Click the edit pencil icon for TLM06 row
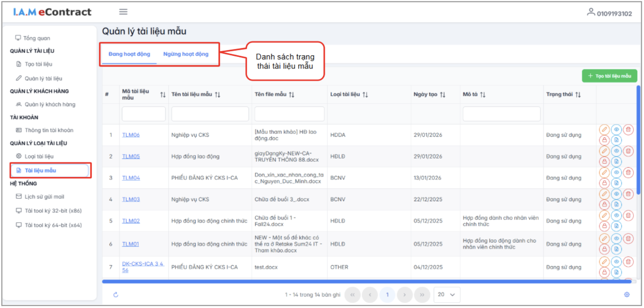Viewport: 644px width, 308px height. [x=604, y=130]
